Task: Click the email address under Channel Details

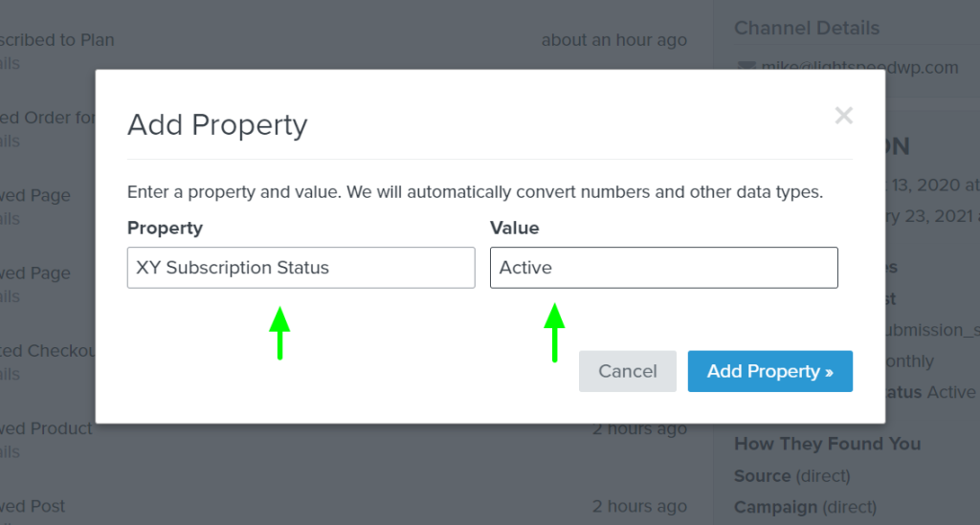Action: 859,68
